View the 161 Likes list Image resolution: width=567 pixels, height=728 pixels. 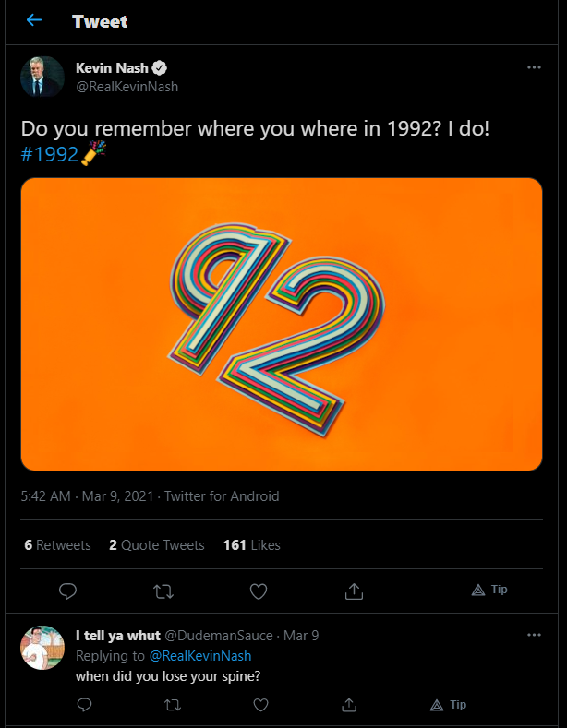pyautogui.click(x=251, y=545)
